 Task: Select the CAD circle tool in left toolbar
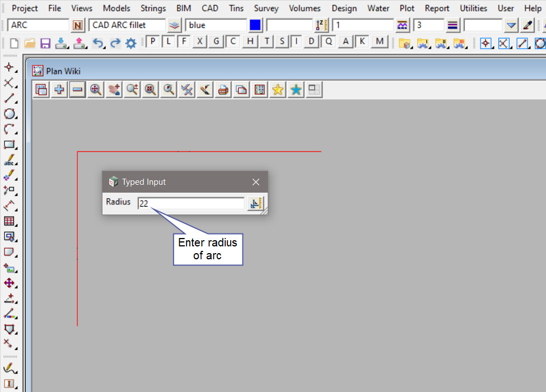point(10,114)
